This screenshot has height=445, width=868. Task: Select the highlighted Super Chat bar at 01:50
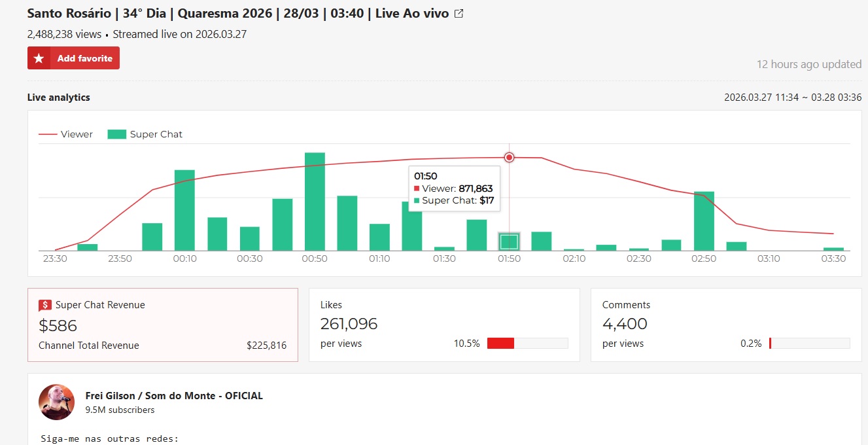click(509, 241)
